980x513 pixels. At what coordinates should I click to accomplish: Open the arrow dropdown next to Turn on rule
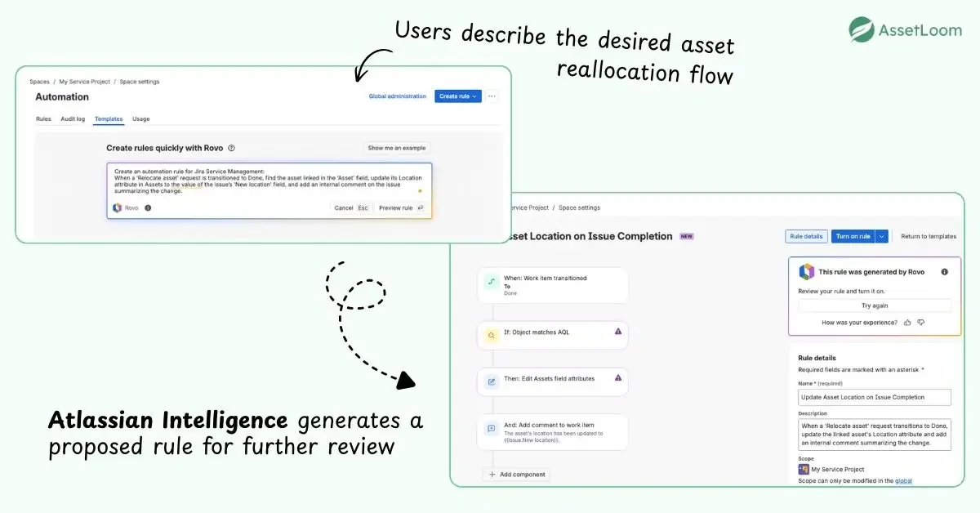pyautogui.click(x=882, y=236)
